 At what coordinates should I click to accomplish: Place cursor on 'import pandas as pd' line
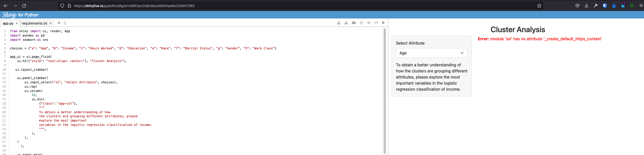point(27,35)
